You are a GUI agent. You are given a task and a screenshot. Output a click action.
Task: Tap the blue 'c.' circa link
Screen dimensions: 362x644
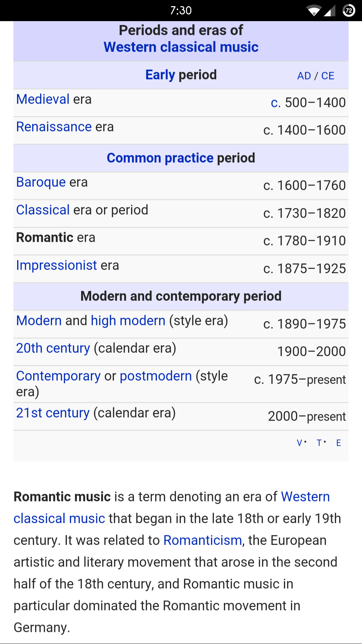coord(276,103)
